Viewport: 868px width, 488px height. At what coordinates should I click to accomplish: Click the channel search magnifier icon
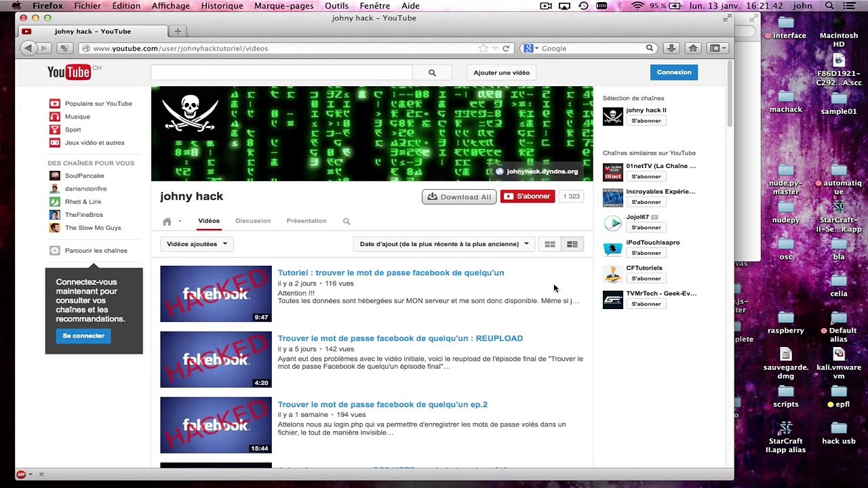[x=347, y=221]
